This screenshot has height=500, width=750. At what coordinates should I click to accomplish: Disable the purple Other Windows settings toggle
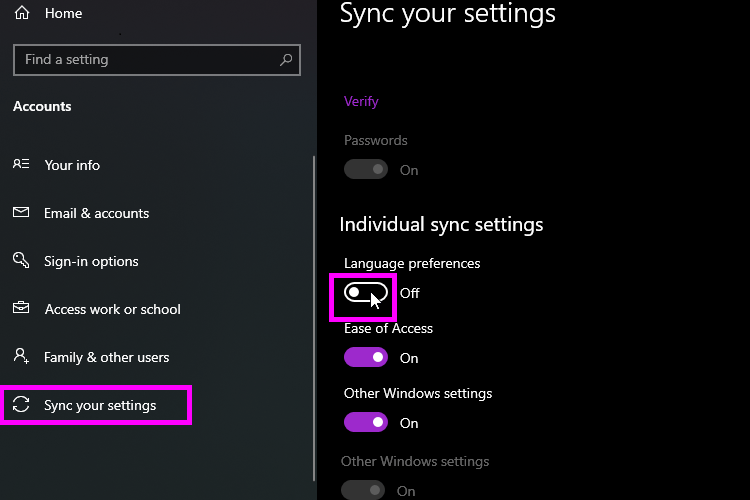(x=366, y=422)
